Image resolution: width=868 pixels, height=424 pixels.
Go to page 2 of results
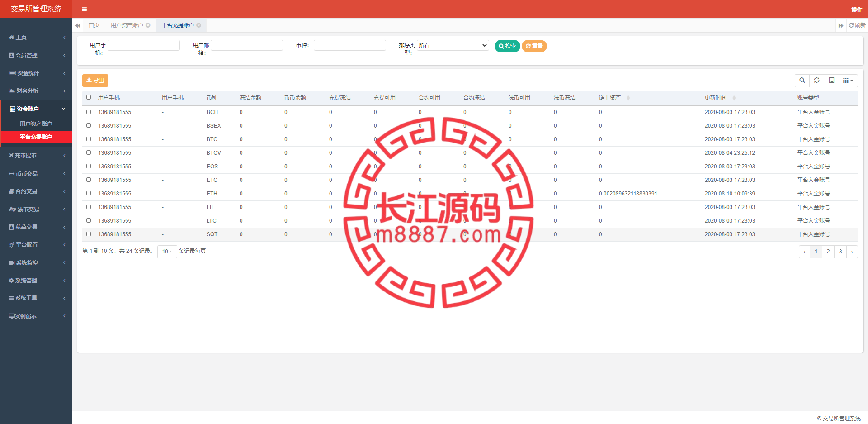click(x=828, y=252)
